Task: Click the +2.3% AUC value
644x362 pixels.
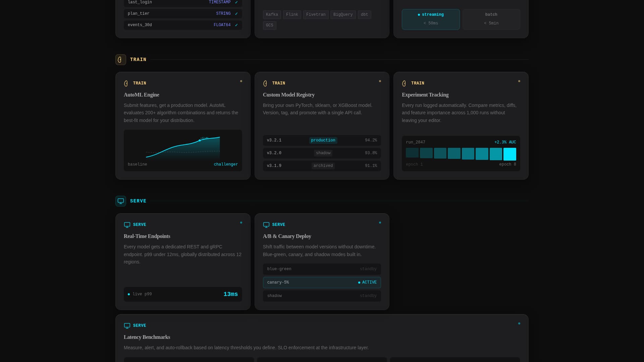Action: (x=505, y=142)
